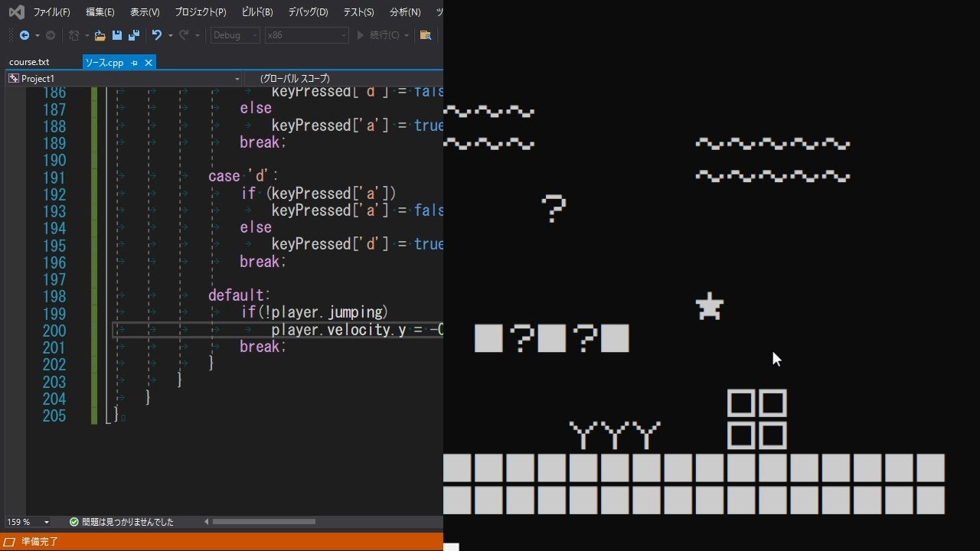Click line number 186 in the gutter
This screenshot has height=551, width=980.
54,93
